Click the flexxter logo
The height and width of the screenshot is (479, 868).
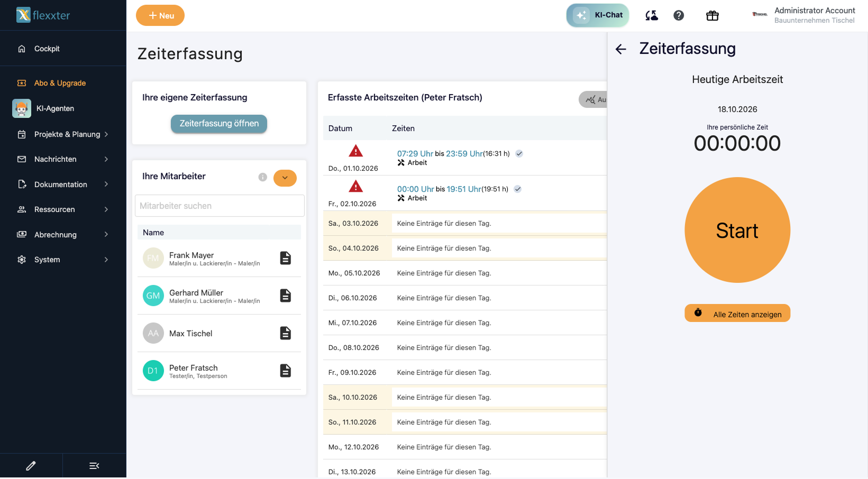click(x=43, y=15)
